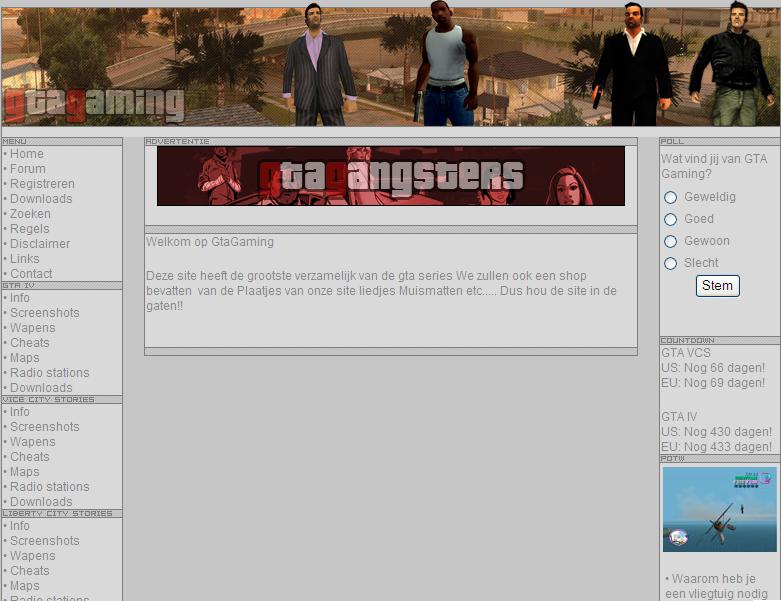This screenshot has height=601, width=781.
Task: Select the Gewoon poll option
Action: [670, 241]
